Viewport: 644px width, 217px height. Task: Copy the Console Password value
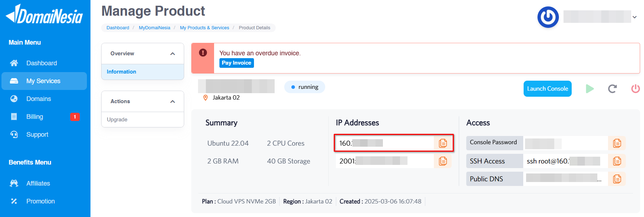click(617, 143)
